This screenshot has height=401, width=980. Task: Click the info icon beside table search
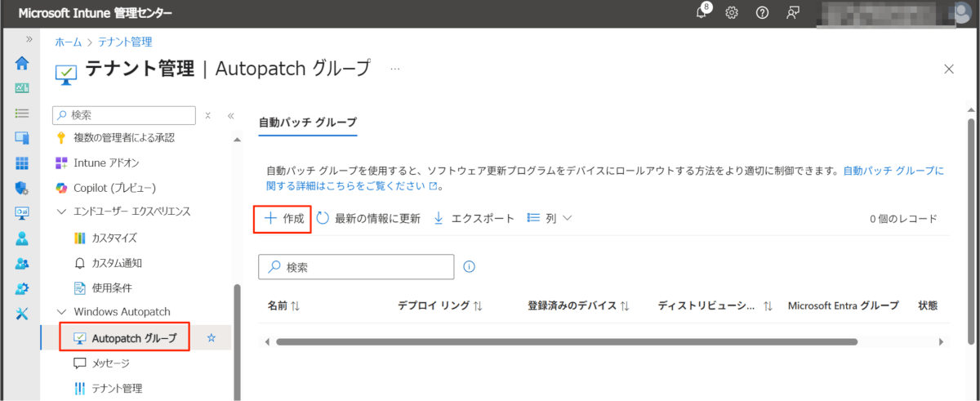pyautogui.click(x=470, y=266)
